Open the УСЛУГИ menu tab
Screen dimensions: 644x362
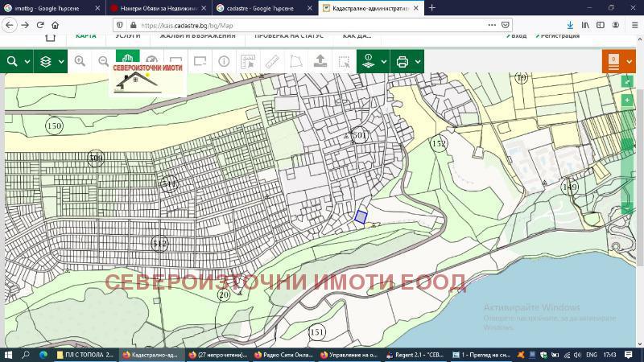(128, 35)
